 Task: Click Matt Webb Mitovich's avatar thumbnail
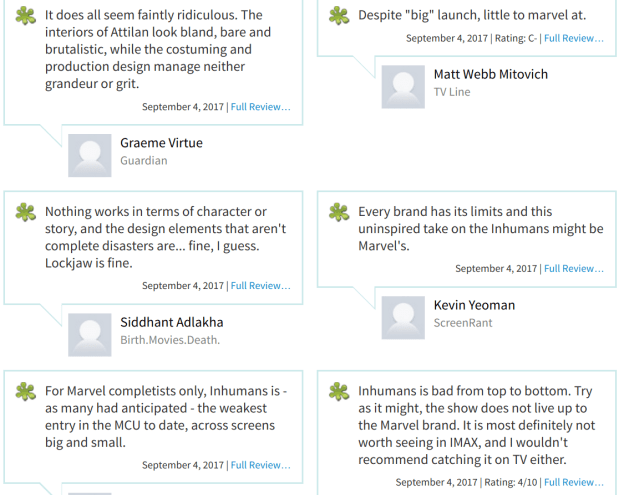pyautogui.click(x=403, y=86)
